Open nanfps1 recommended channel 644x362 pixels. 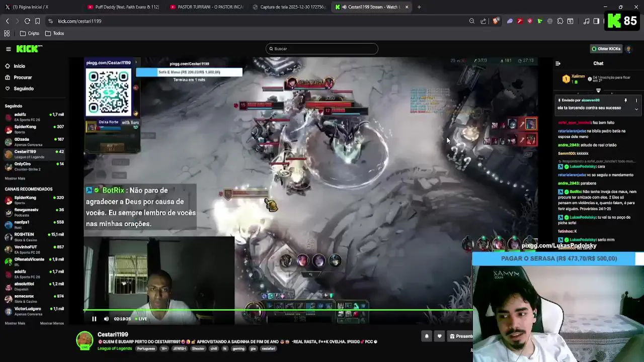[34, 224]
